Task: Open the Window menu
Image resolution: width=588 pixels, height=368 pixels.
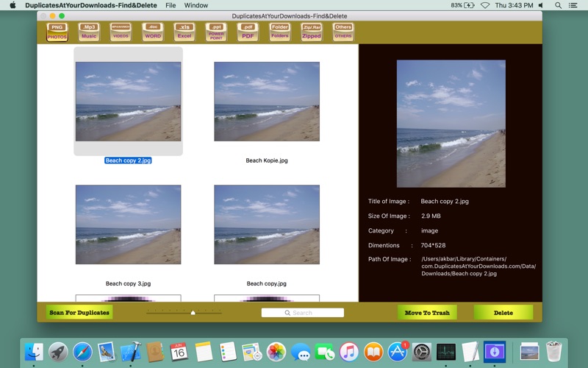Action: pyautogui.click(x=196, y=5)
